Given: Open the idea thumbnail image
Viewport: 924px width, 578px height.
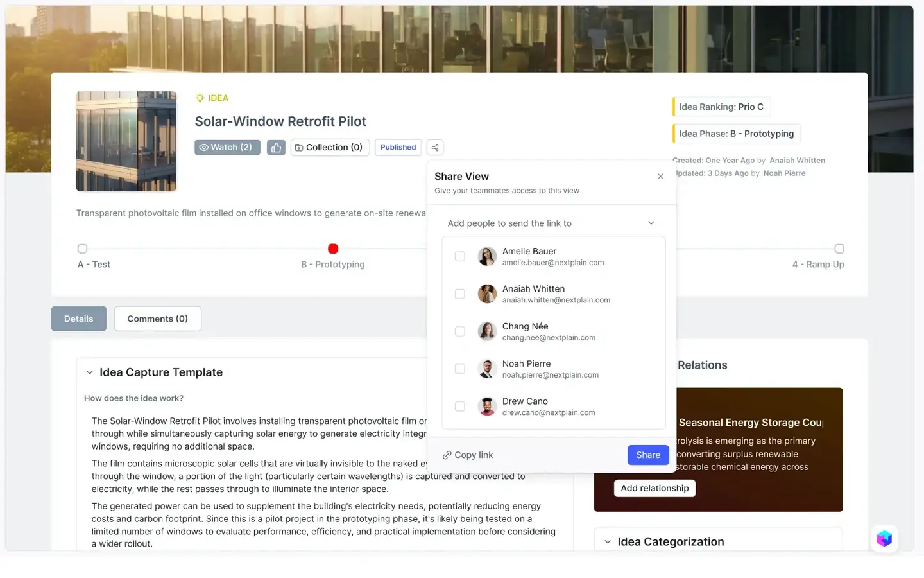Looking at the screenshot, I should coord(126,141).
